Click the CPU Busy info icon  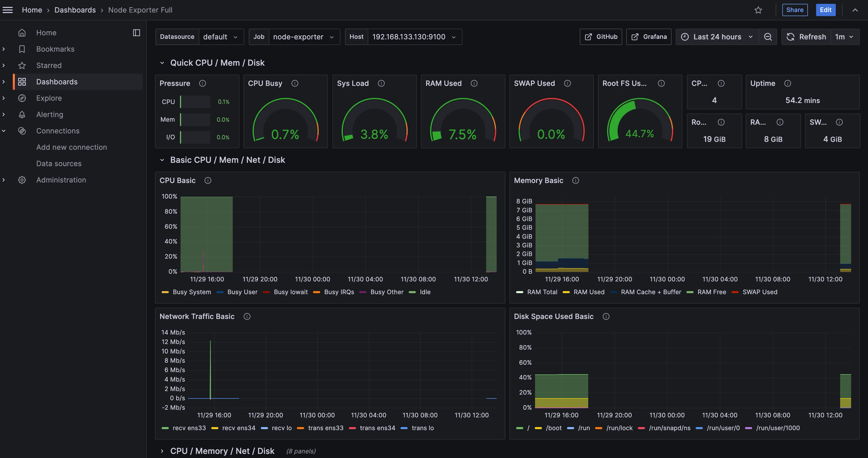click(295, 83)
